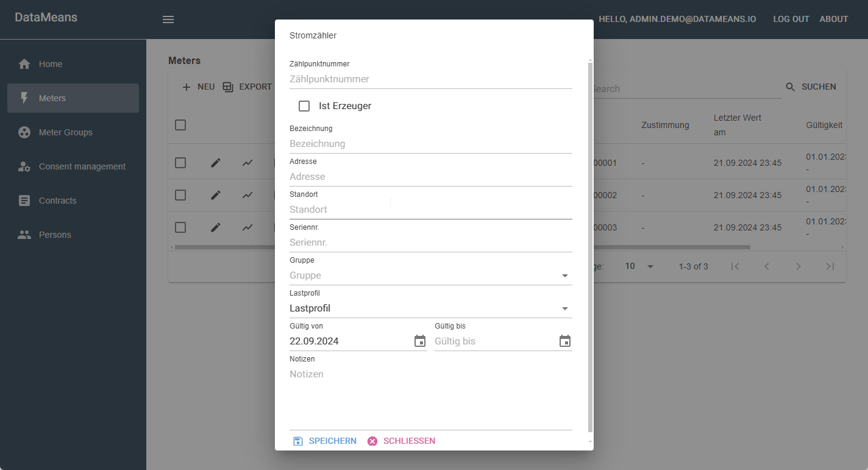
Task: Check the Ist Erzeuger checkbox
Action: coord(304,106)
